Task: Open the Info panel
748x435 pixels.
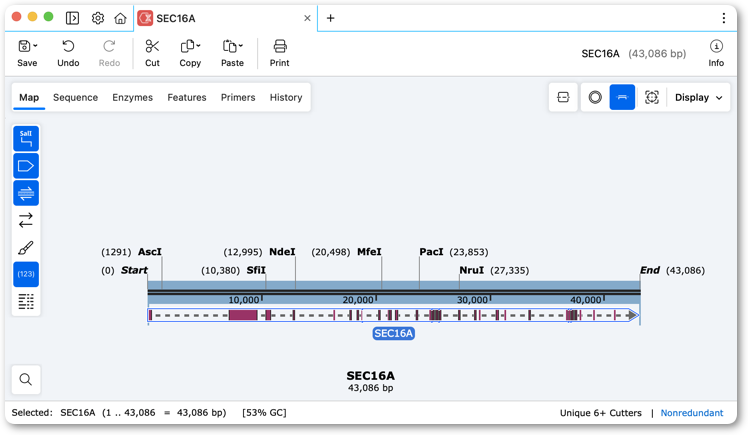Action: (x=716, y=53)
